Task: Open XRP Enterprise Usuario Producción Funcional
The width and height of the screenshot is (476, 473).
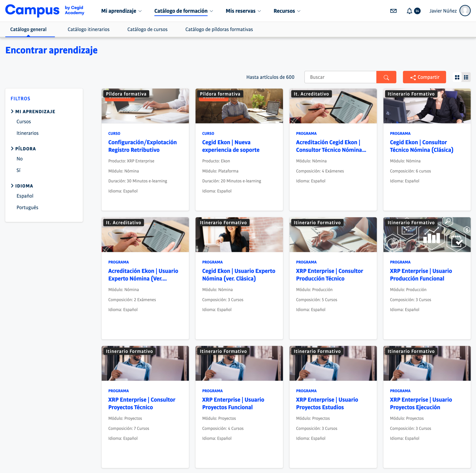Action: click(x=421, y=275)
